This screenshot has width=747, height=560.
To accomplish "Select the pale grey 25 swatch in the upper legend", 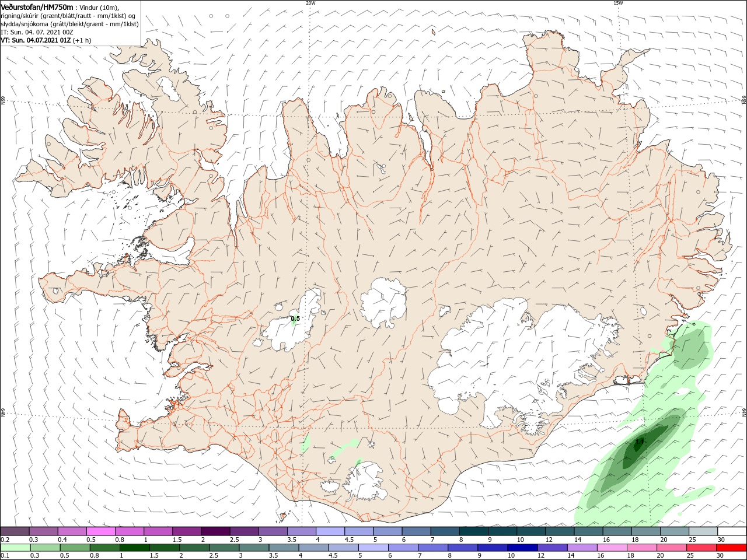I will click(x=704, y=531).
